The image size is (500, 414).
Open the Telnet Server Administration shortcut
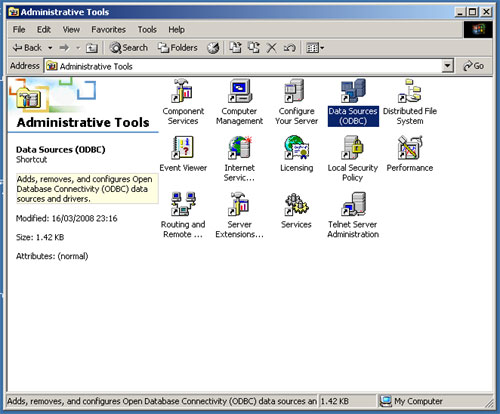(353, 204)
